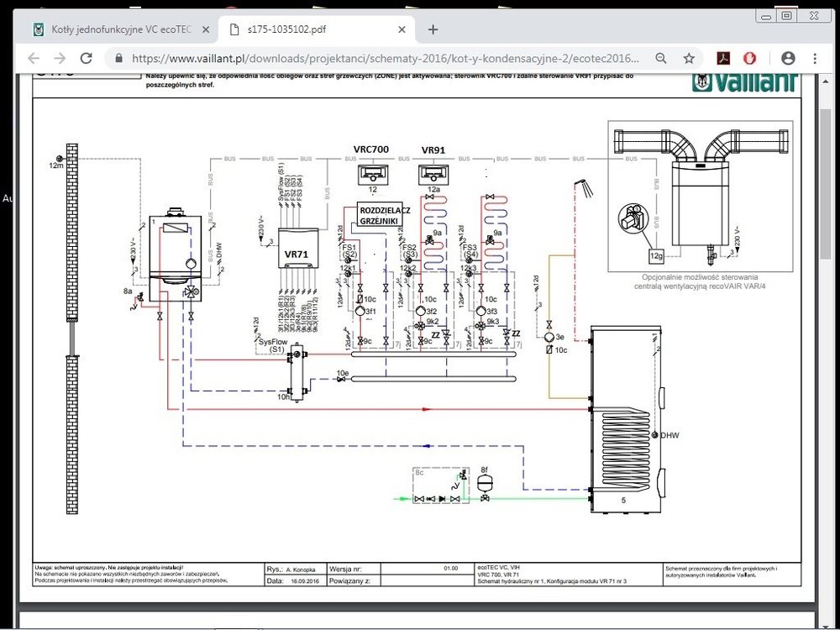Open the Chrome three-dot menu
This screenshot has height=630, width=840.
coord(815,59)
